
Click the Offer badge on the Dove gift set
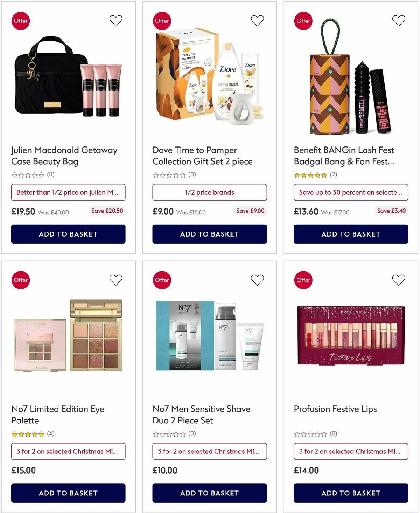point(162,20)
